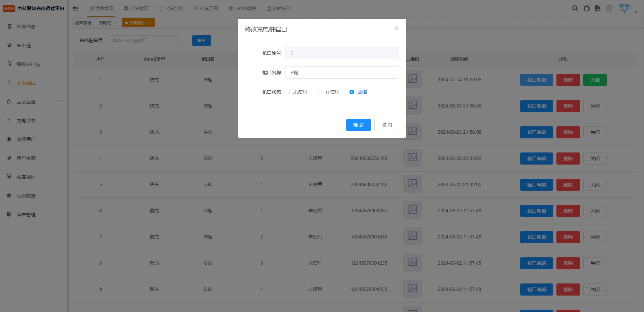The height and width of the screenshot is (312, 644).
Task: Switch to 系统监控 top menu
Action: point(171,8)
